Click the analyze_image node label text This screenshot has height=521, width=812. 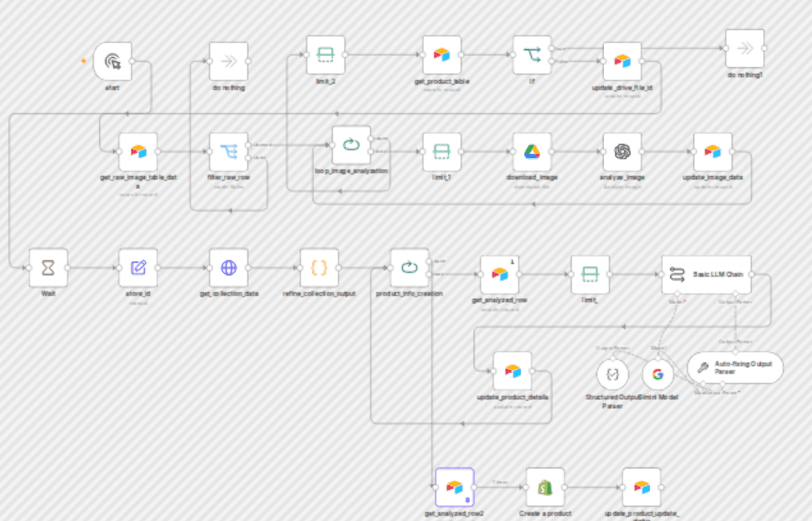624,177
